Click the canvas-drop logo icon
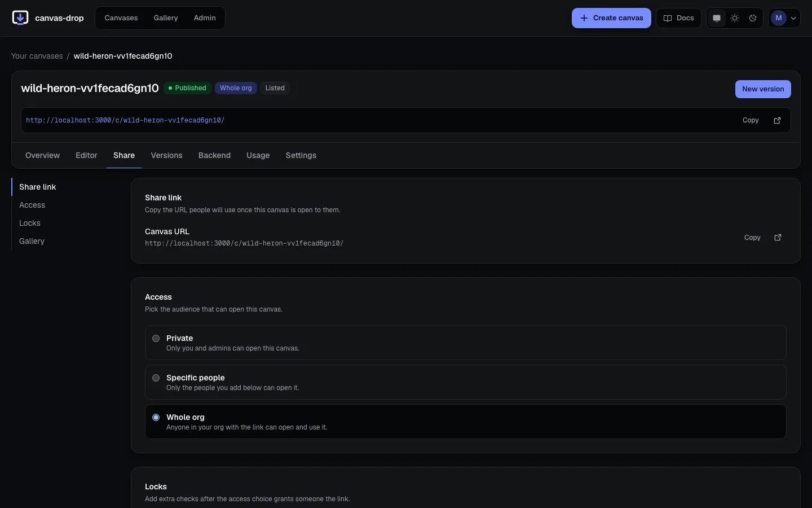The width and height of the screenshot is (812, 508). point(20,18)
